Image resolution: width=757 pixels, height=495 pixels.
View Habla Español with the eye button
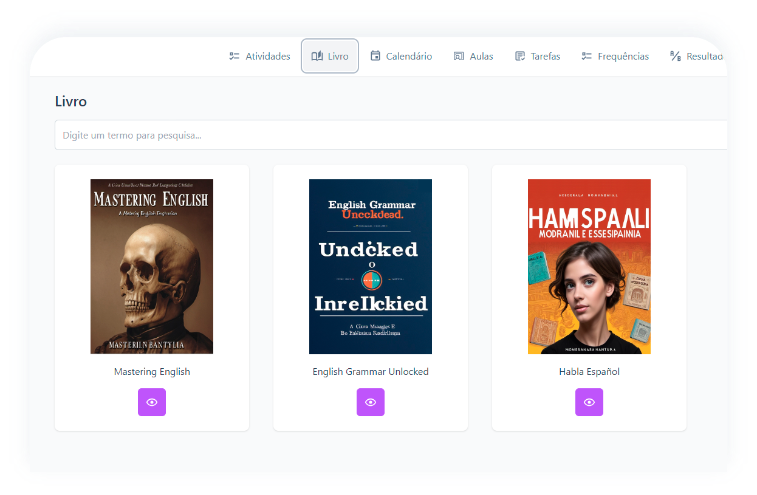589,402
